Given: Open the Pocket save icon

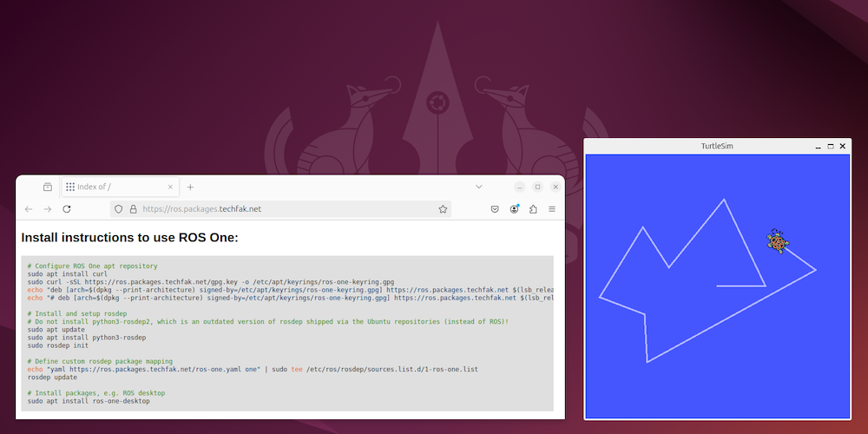Looking at the screenshot, I should (496, 209).
